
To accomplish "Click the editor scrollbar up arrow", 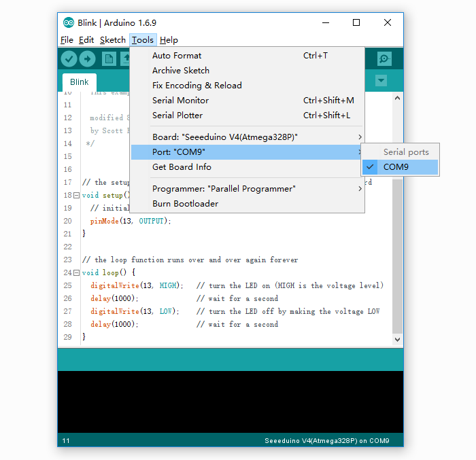I will [x=397, y=98].
